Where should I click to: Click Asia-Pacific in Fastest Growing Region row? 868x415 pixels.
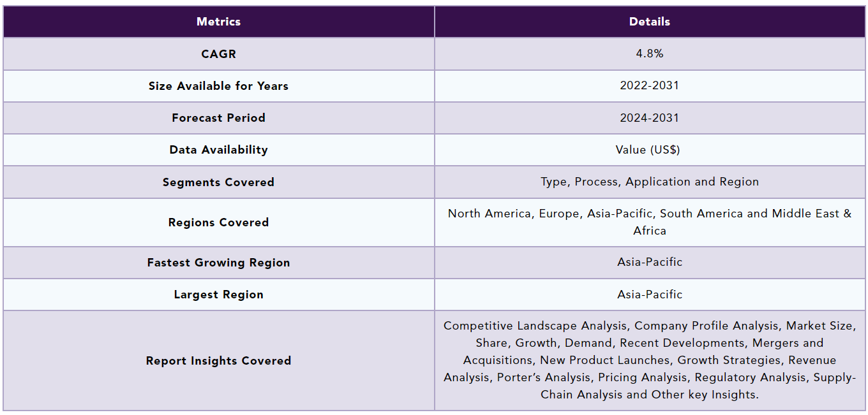[x=650, y=262]
